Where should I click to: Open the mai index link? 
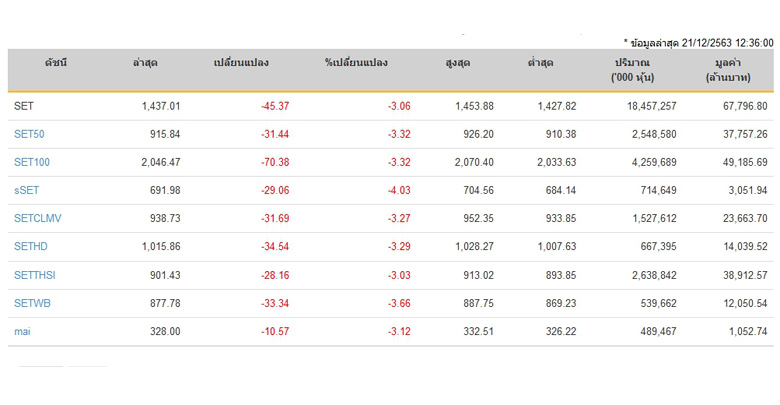point(22,331)
